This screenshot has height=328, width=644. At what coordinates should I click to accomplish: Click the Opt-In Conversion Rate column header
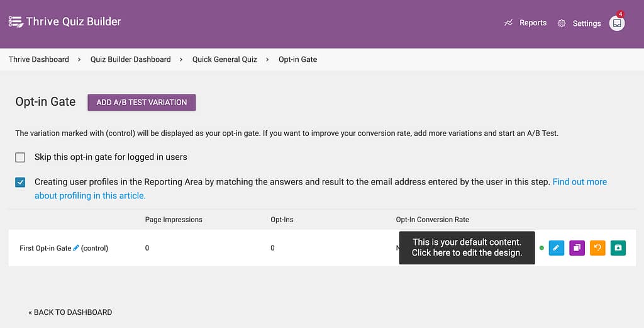pyautogui.click(x=433, y=220)
